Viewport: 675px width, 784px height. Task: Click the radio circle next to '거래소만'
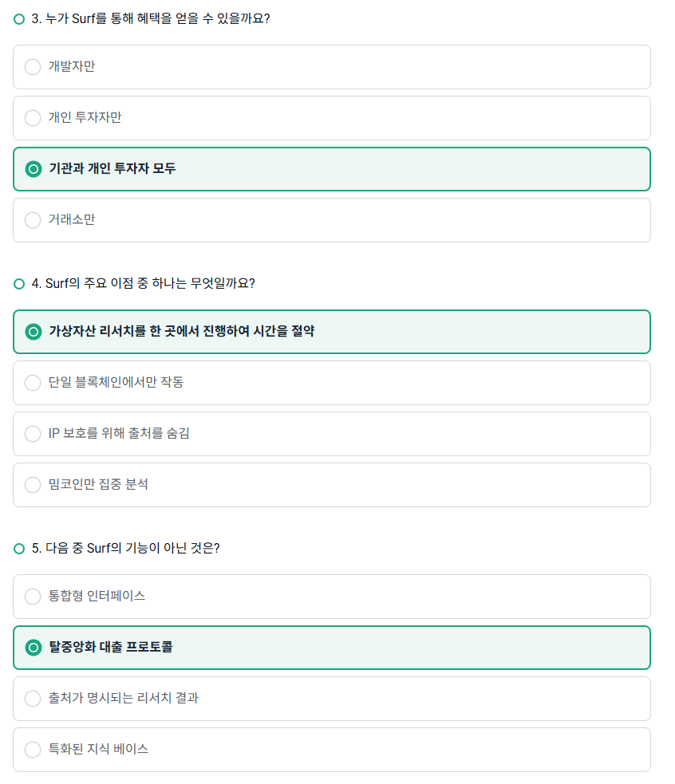click(x=33, y=220)
